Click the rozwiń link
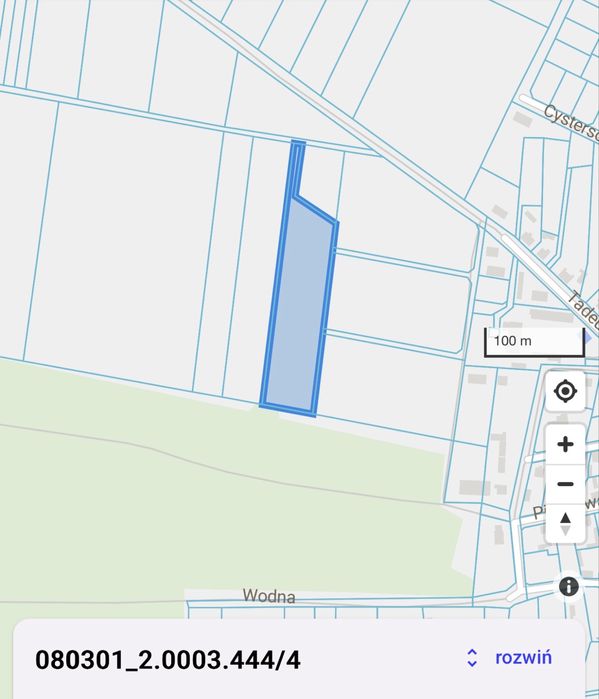The image size is (599, 699). [x=523, y=658]
